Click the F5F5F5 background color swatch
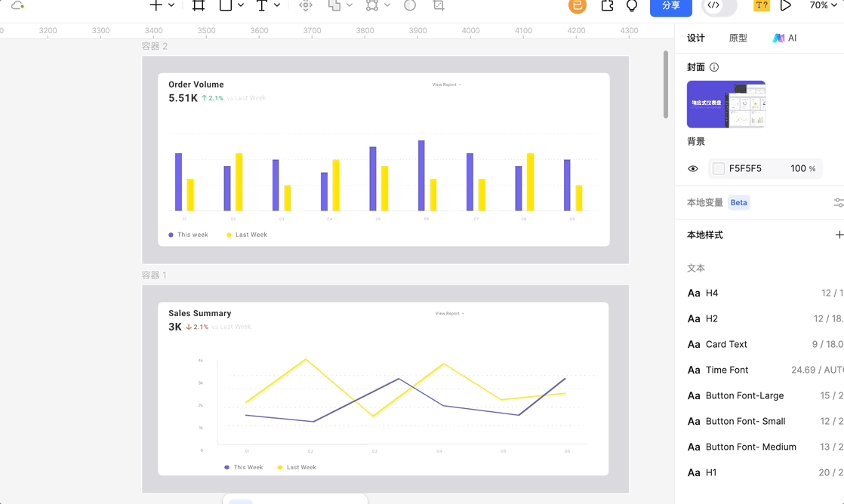Image resolution: width=844 pixels, height=504 pixels. pyautogui.click(x=719, y=169)
